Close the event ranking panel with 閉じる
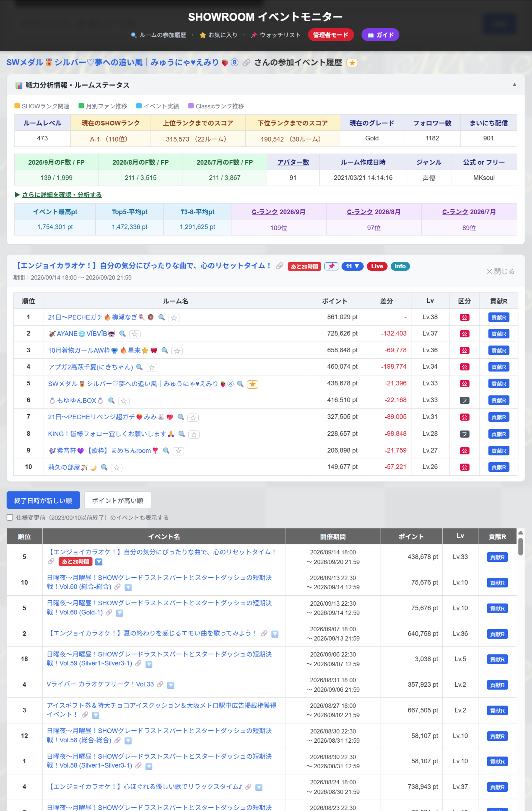This screenshot has height=811, width=532. pos(500,271)
